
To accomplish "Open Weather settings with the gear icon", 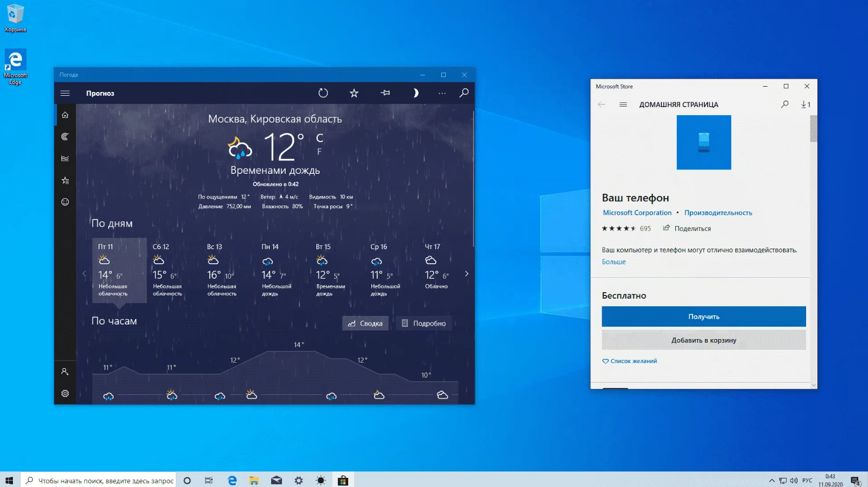I will [x=65, y=393].
